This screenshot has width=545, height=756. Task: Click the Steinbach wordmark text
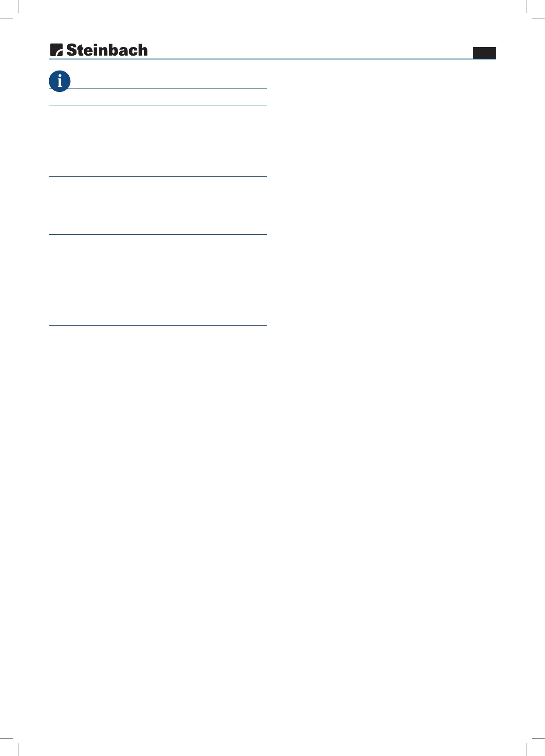click(107, 50)
